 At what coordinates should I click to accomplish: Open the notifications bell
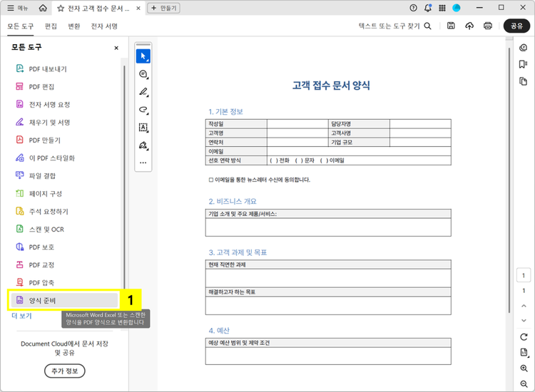[x=428, y=8]
